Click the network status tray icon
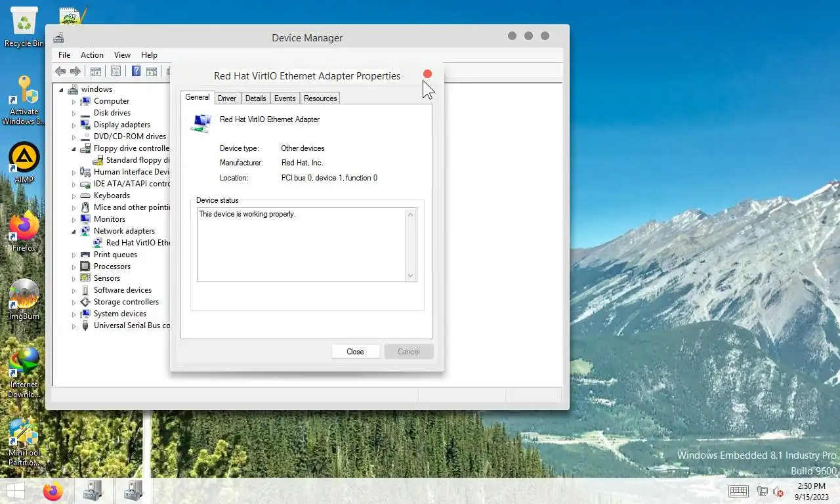This screenshot has height=504, width=840. pos(763,491)
